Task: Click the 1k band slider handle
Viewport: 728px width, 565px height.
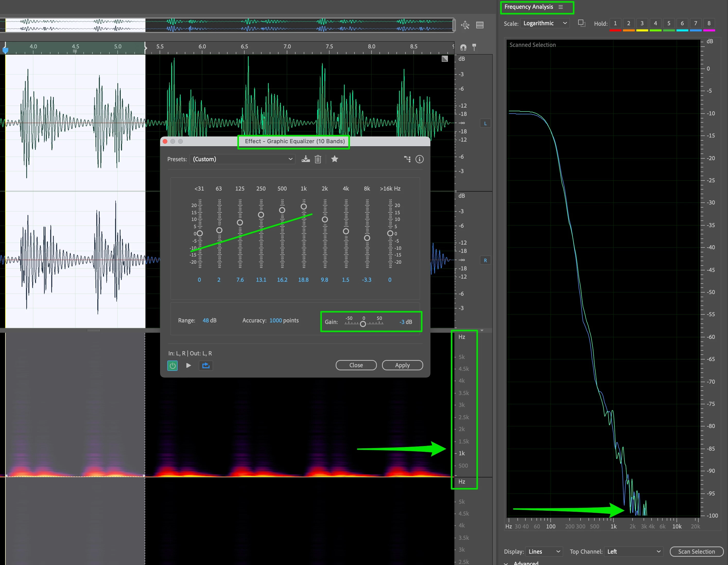Action: [303, 207]
